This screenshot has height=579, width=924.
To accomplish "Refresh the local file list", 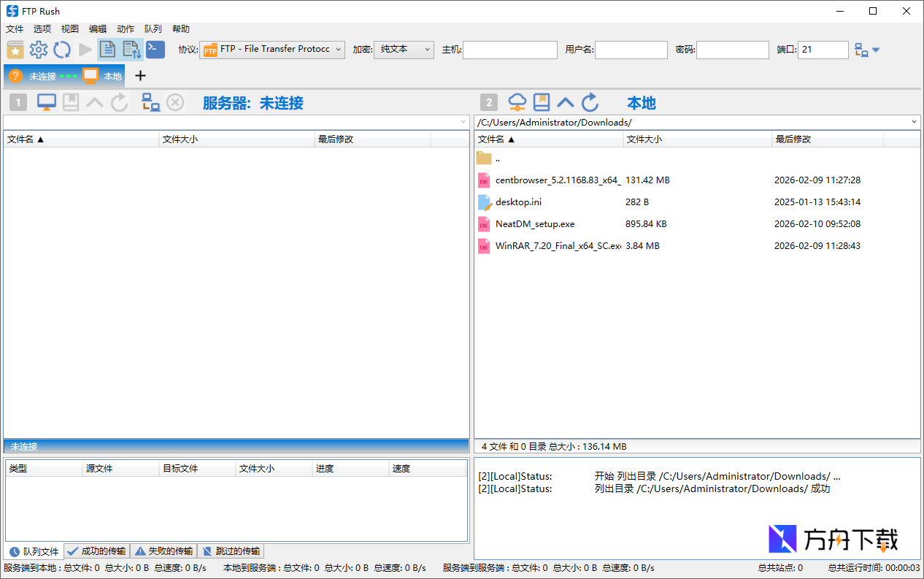I will 590,102.
